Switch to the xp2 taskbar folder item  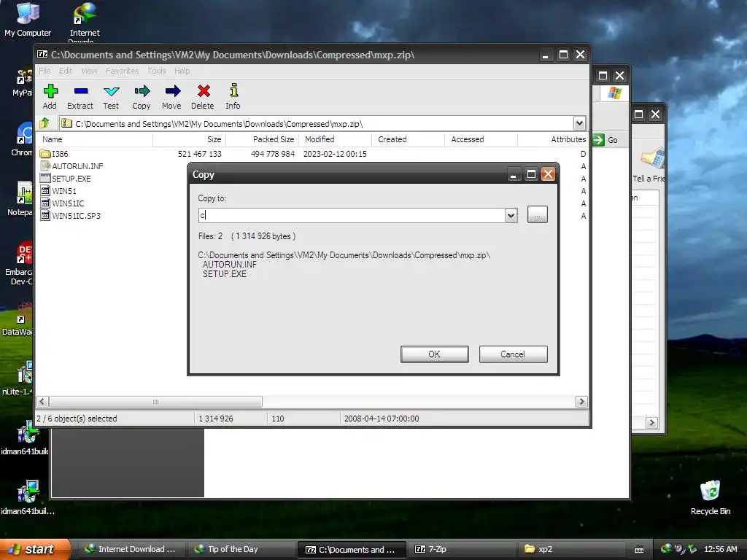pos(572,550)
